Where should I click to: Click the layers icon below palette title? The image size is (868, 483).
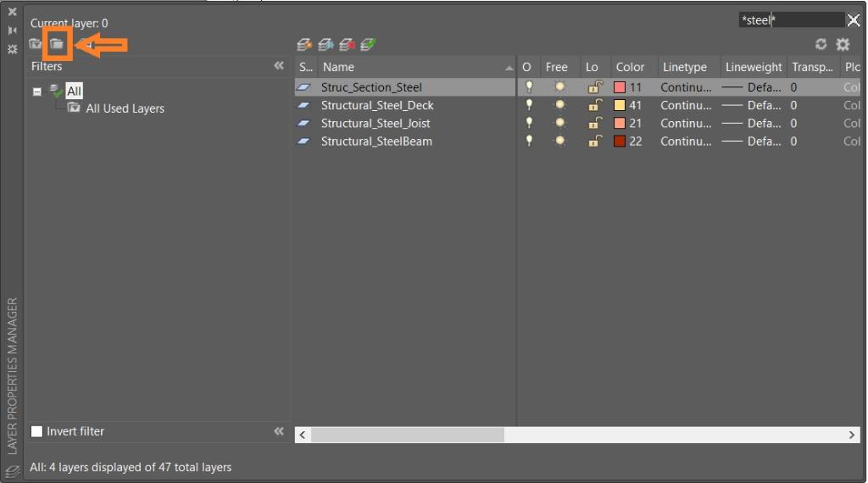click(x=12, y=471)
